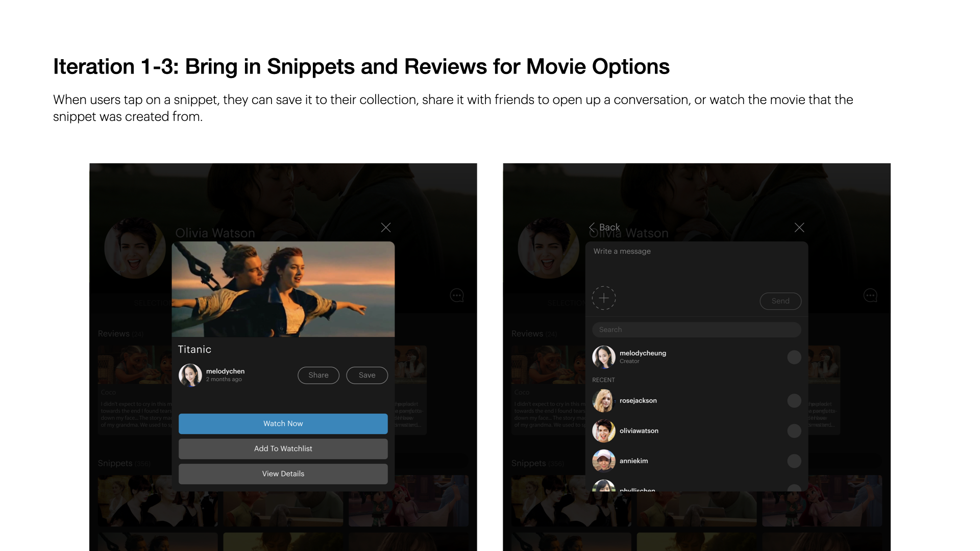Screen dimensions: 980x551
Task: Click Reviews (24) heading in right mockup
Action: pyautogui.click(x=534, y=334)
